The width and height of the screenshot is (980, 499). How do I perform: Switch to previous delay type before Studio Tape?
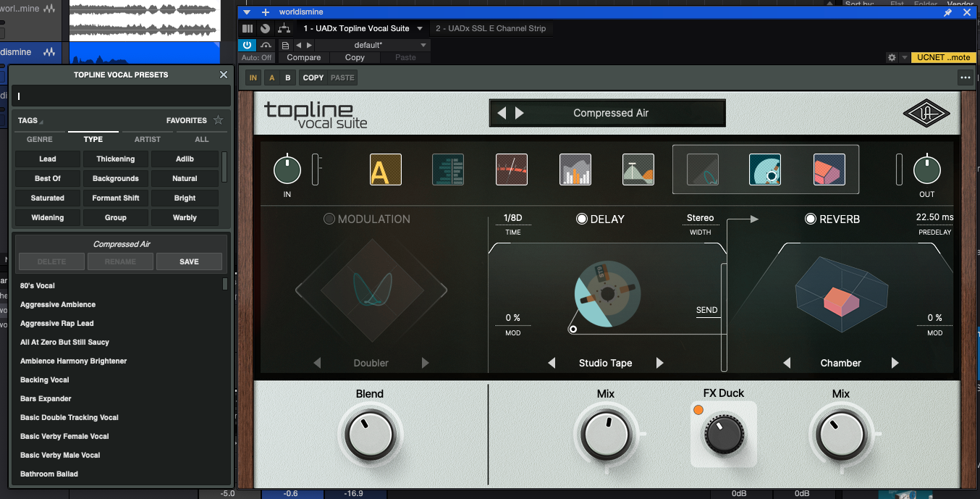pos(552,363)
